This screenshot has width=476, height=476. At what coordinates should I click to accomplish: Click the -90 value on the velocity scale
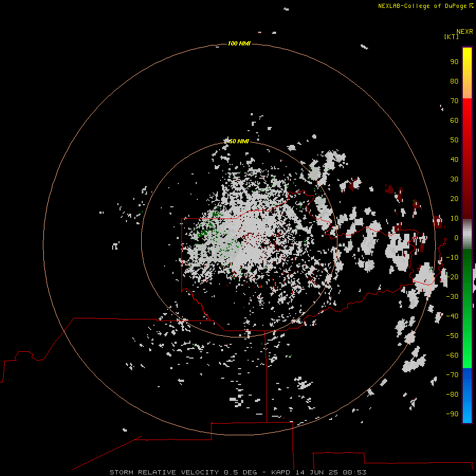(452, 414)
